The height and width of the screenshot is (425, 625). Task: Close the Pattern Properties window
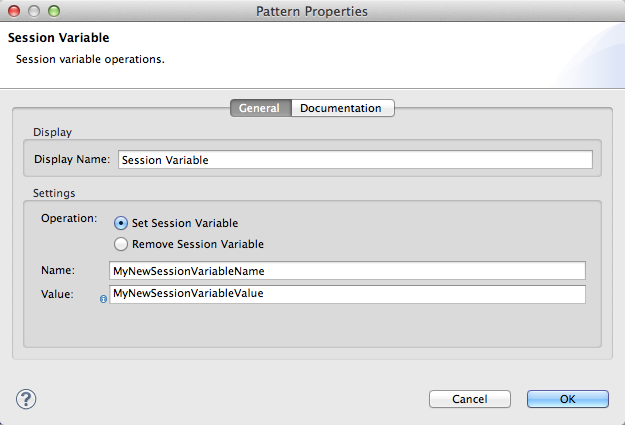pos(14,11)
